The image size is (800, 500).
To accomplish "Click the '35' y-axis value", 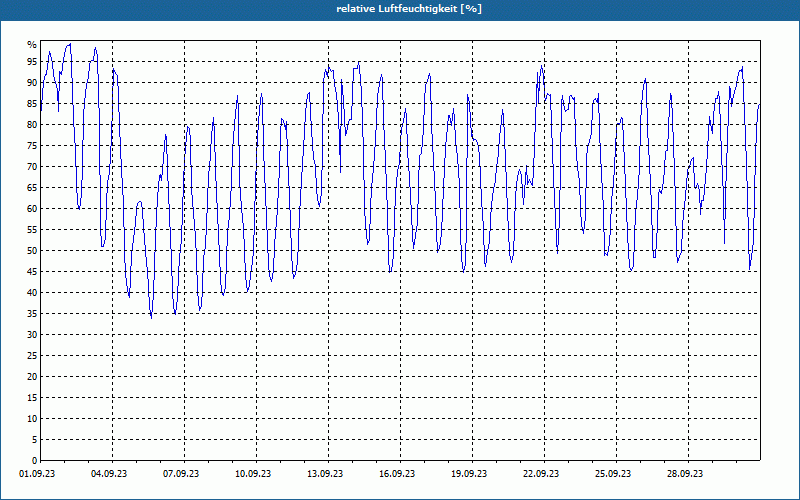I will (32, 314).
